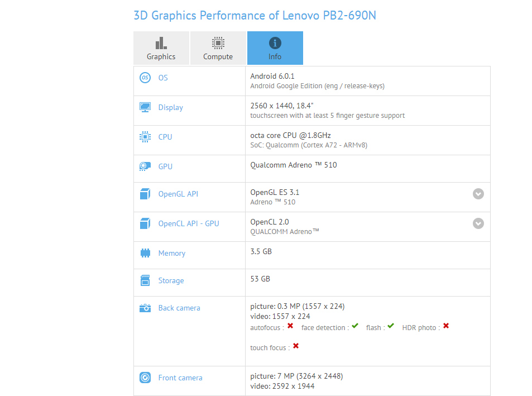Click the Memory label
532x396 pixels.
pos(172,254)
